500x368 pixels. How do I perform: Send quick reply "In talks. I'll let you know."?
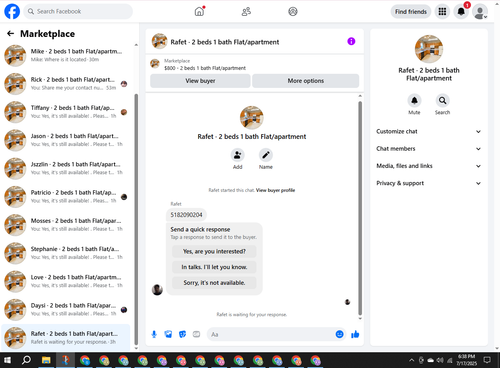pyautogui.click(x=214, y=267)
